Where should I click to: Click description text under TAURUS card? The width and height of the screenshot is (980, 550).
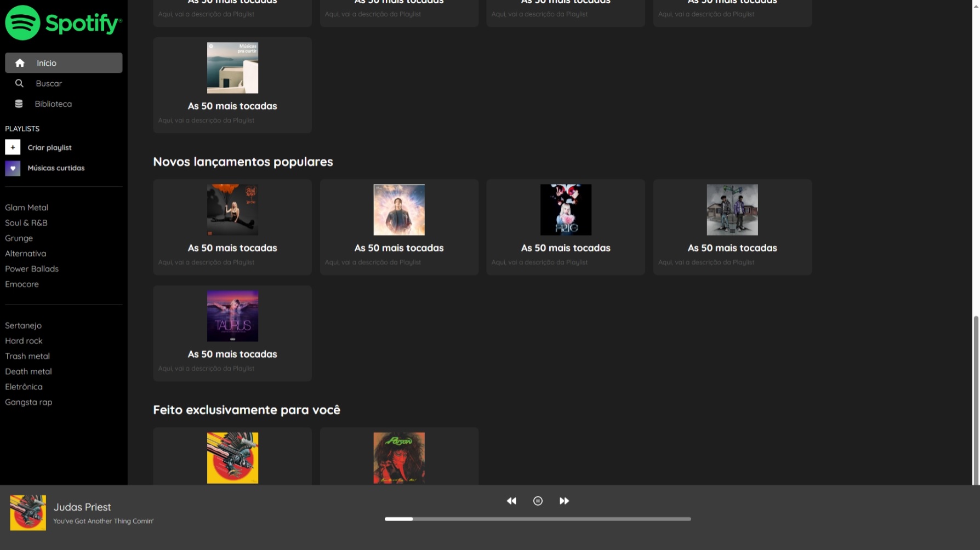pyautogui.click(x=206, y=369)
